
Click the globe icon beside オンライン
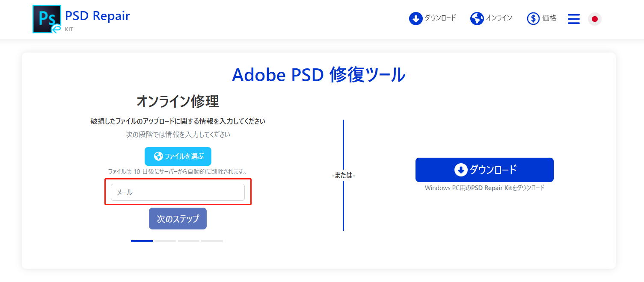pyautogui.click(x=477, y=18)
